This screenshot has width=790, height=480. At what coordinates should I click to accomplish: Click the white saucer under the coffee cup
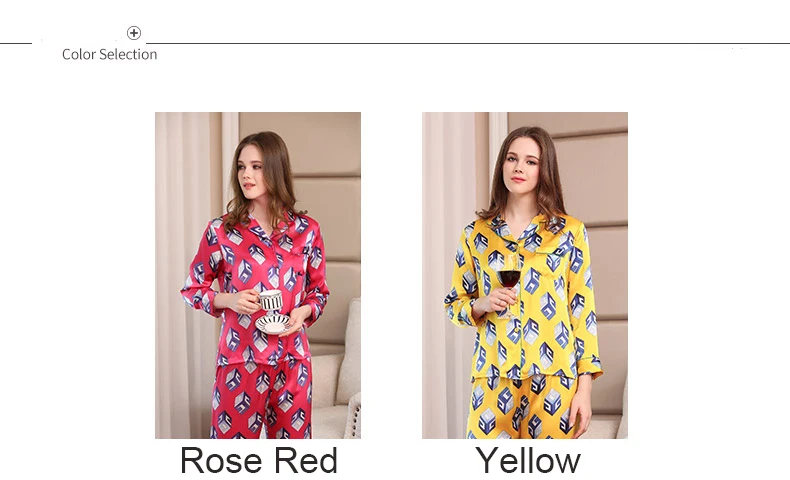pos(273,323)
